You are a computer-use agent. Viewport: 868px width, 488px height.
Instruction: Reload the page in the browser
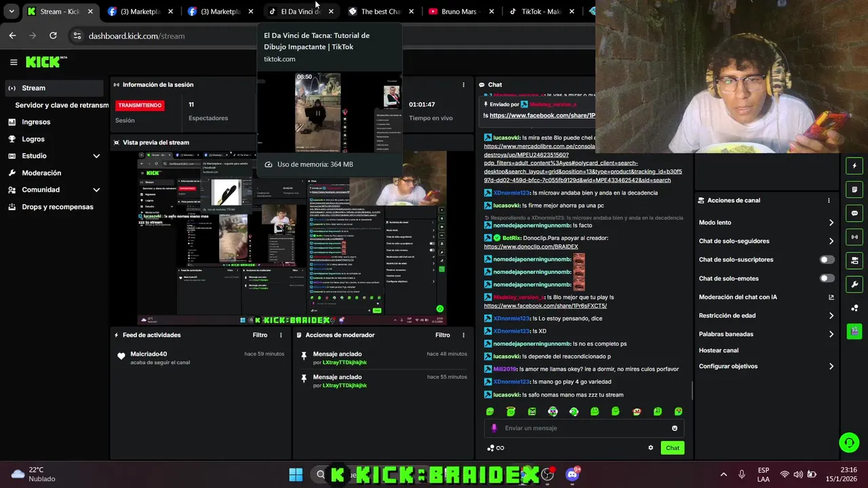pyautogui.click(x=53, y=36)
